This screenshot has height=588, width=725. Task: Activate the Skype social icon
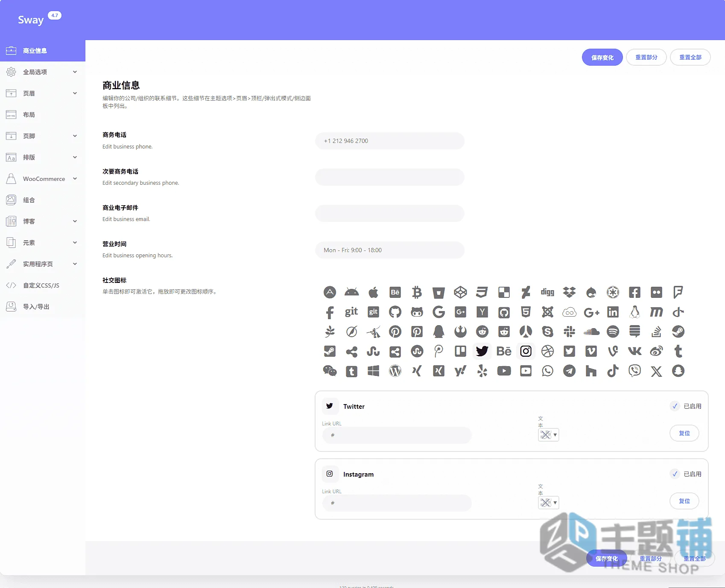[547, 332]
